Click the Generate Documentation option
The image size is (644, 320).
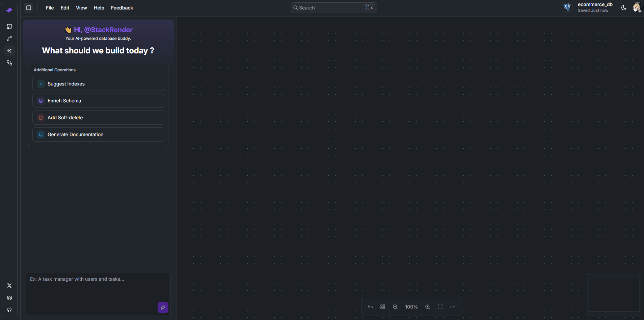point(98,134)
